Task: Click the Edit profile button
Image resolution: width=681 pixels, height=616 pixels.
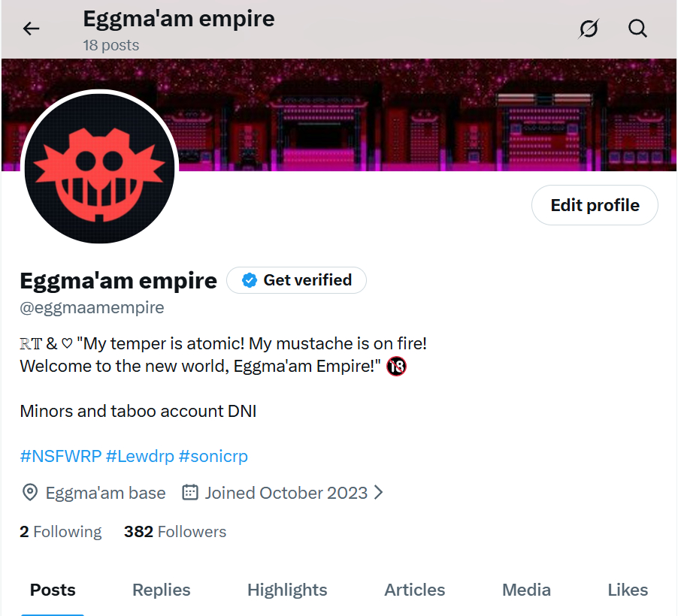Action: 595,205
